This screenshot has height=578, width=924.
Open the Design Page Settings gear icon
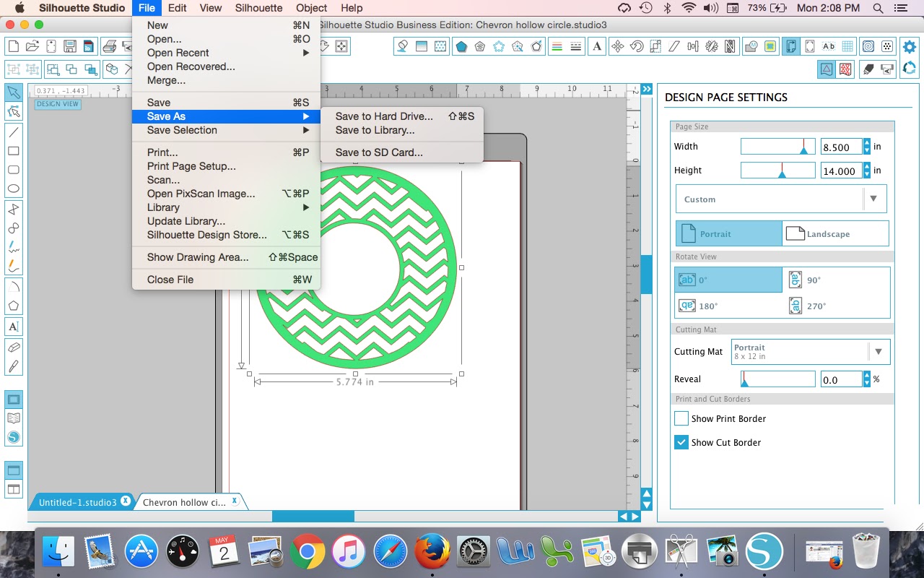908,46
